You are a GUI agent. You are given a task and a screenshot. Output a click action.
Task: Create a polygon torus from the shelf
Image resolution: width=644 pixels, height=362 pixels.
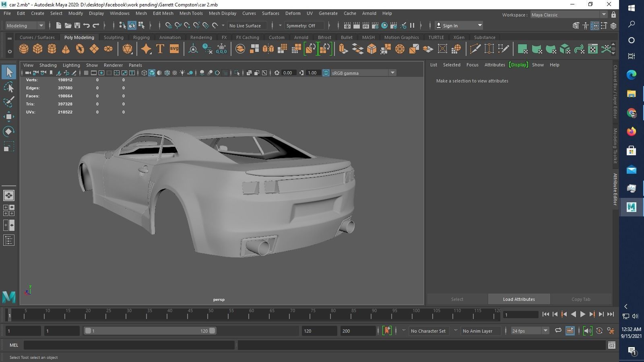[x=80, y=49]
